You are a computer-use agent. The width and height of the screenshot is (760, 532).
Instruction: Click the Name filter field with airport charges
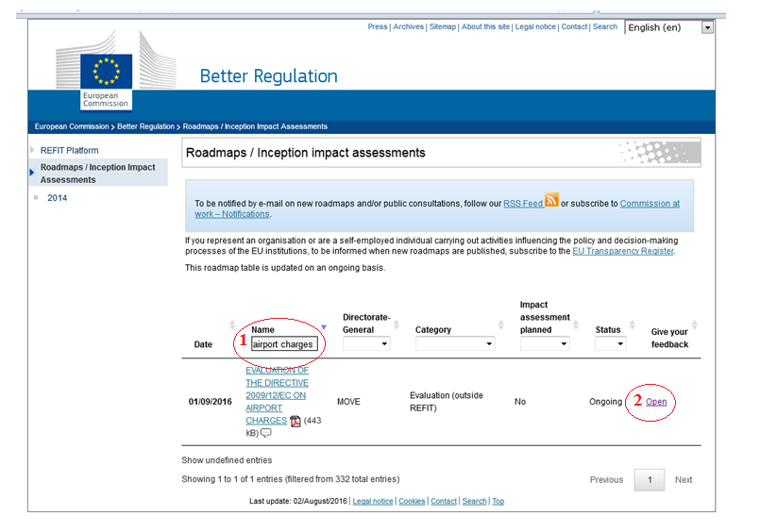[x=284, y=343]
